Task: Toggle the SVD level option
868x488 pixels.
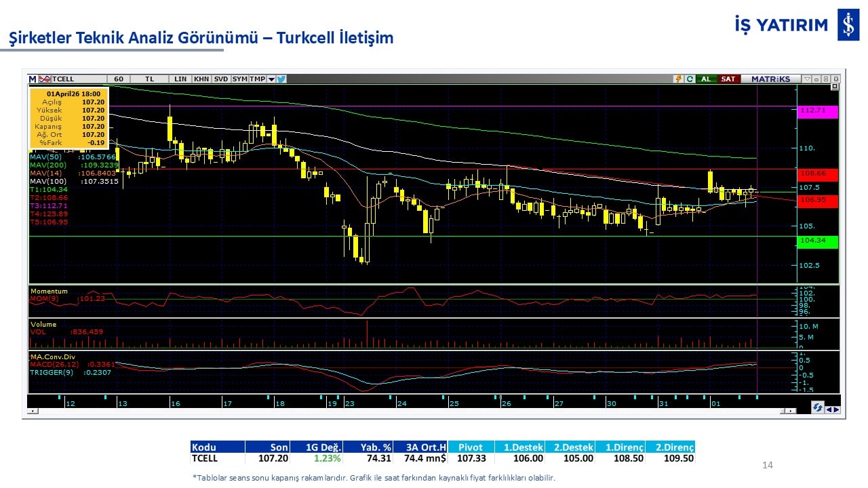Action: coord(221,79)
